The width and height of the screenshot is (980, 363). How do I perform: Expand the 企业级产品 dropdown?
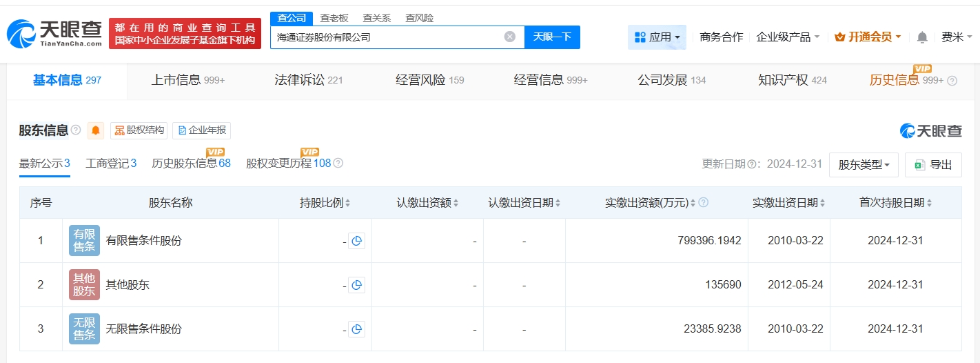pyautogui.click(x=788, y=37)
